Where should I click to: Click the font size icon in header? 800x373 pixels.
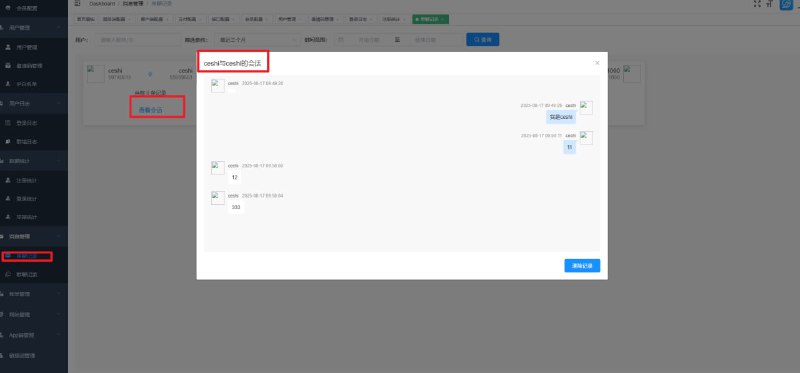pos(769,4)
